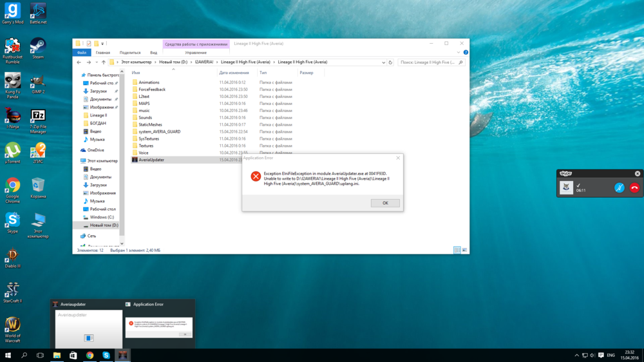Viewport: 644px width, 362px height.
Task: Switch to details view in Explorer status bar
Action: click(x=457, y=250)
